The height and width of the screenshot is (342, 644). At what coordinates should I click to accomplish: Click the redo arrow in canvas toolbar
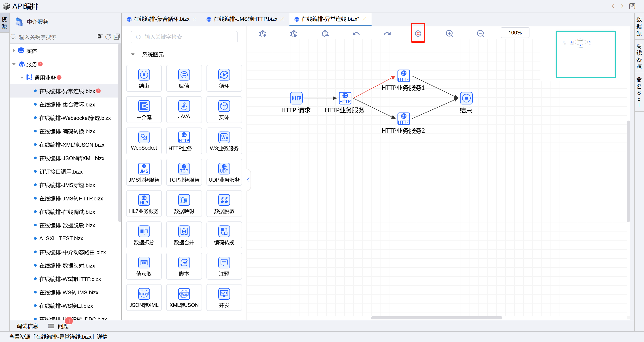tap(387, 34)
